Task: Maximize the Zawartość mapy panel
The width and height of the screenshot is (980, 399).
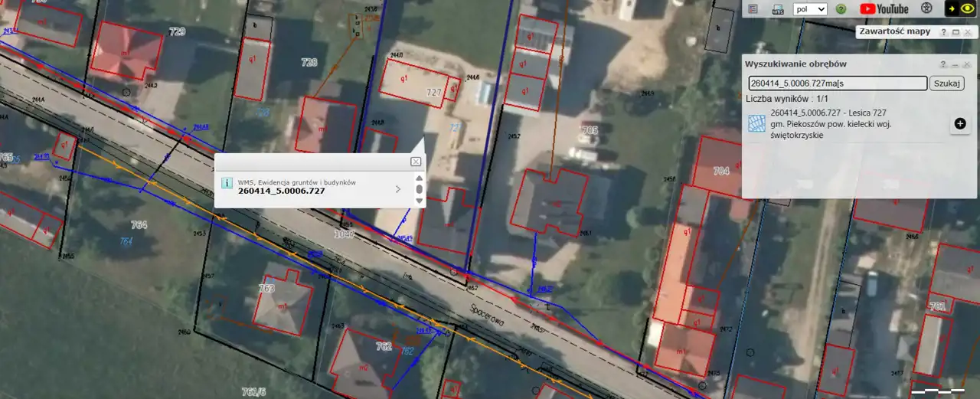Action: [x=955, y=32]
